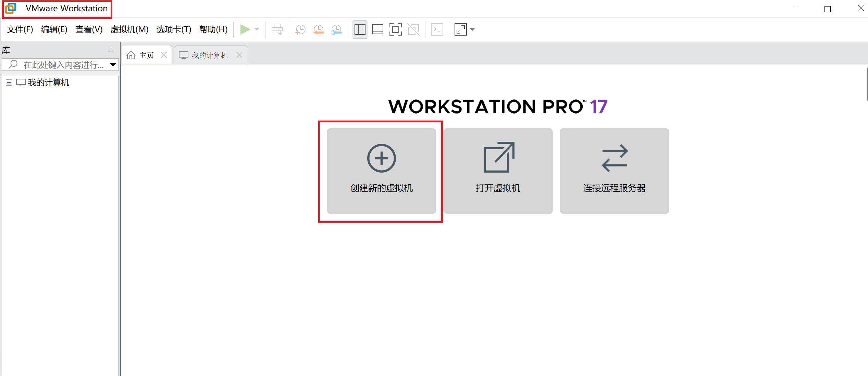Image resolution: width=868 pixels, height=376 pixels.
Task: Click the 创建新的虚拟机 tile
Action: tap(381, 171)
